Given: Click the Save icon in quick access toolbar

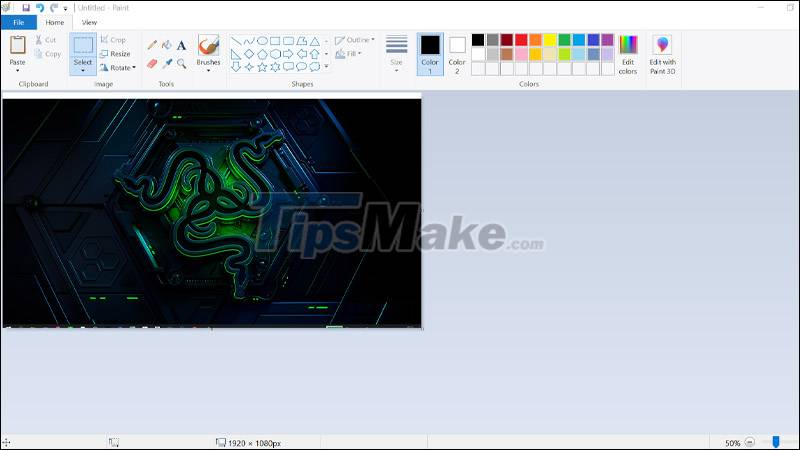Looking at the screenshot, I should click(26, 8).
